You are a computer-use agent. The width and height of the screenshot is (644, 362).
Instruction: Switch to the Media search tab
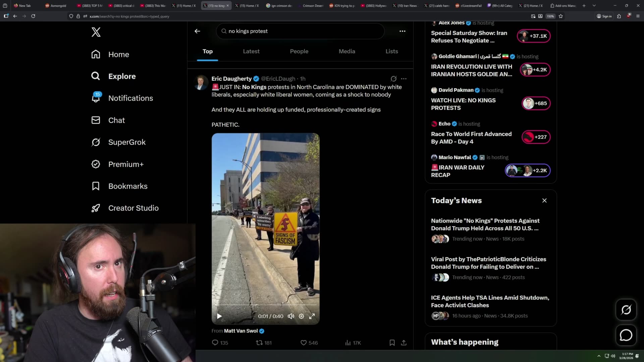tap(347, 51)
